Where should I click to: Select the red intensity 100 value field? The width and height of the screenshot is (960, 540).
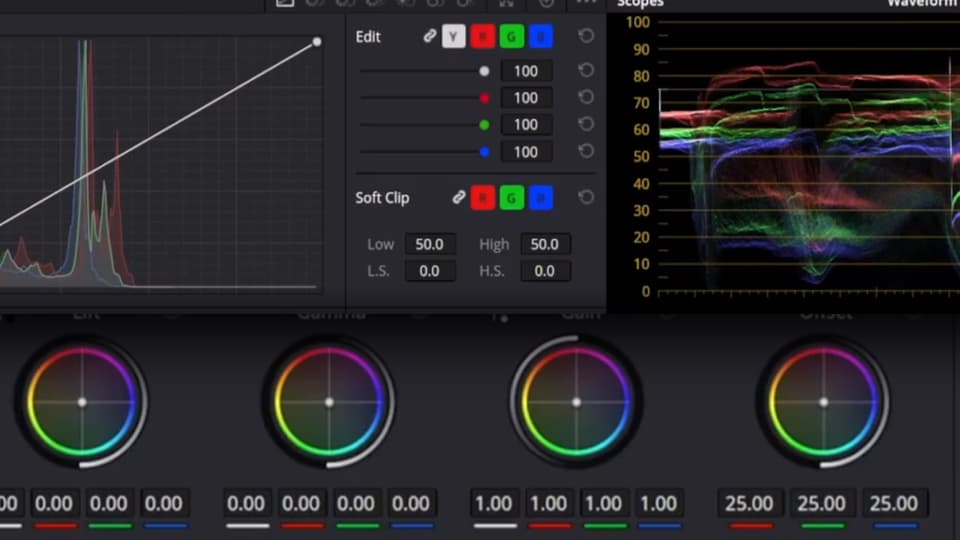[x=526, y=98]
